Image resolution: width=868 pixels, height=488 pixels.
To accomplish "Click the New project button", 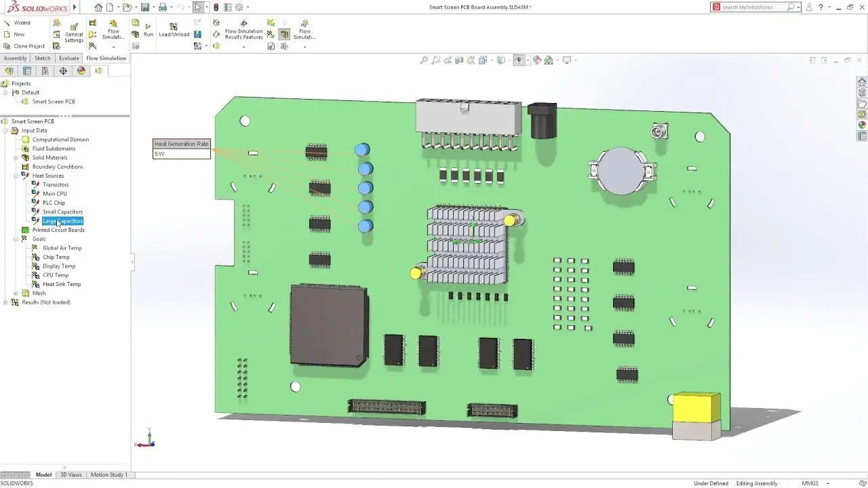I will pos(14,34).
